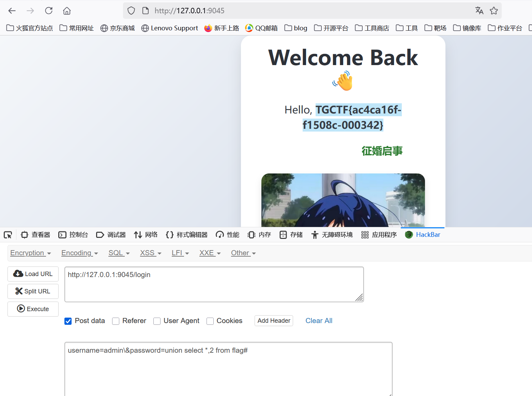The height and width of the screenshot is (396, 532).
Task: Open the Lenovo Support bookmark
Action: click(x=170, y=28)
